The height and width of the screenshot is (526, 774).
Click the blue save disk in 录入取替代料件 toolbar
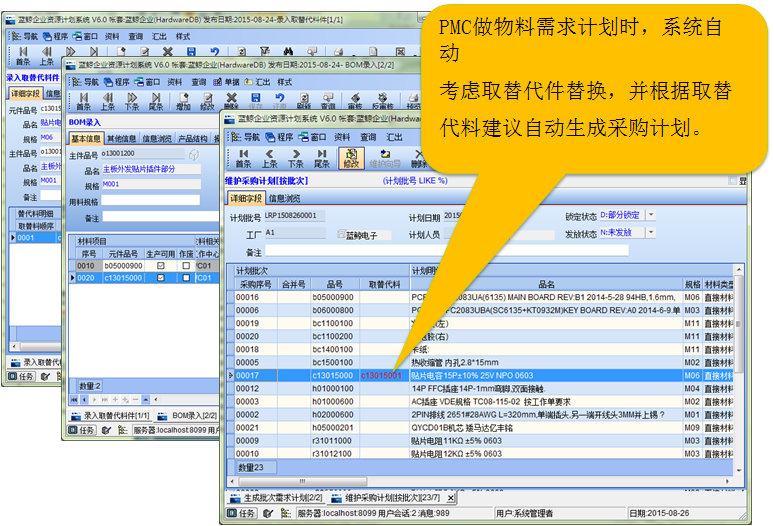[192, 52]
